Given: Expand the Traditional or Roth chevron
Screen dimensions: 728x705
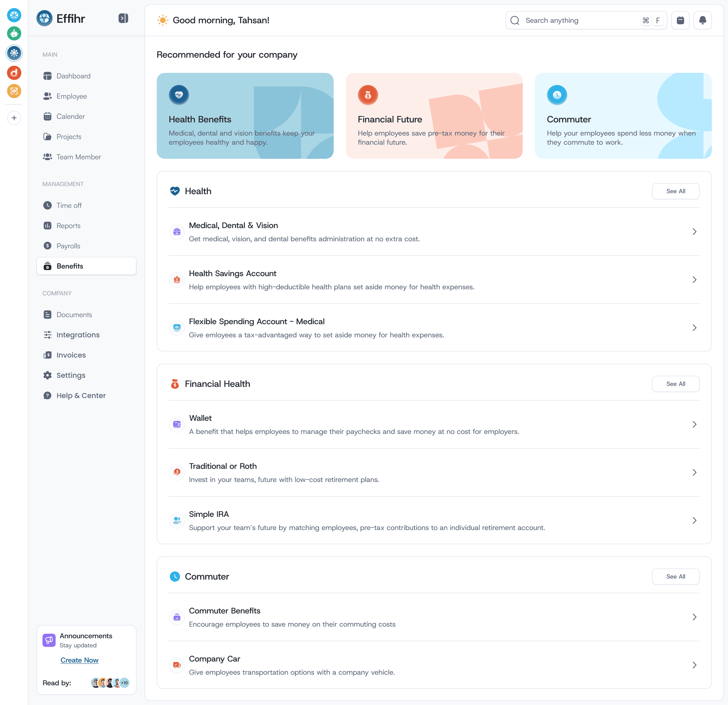Looking at the screenshot, I should [x=694, y=472].
